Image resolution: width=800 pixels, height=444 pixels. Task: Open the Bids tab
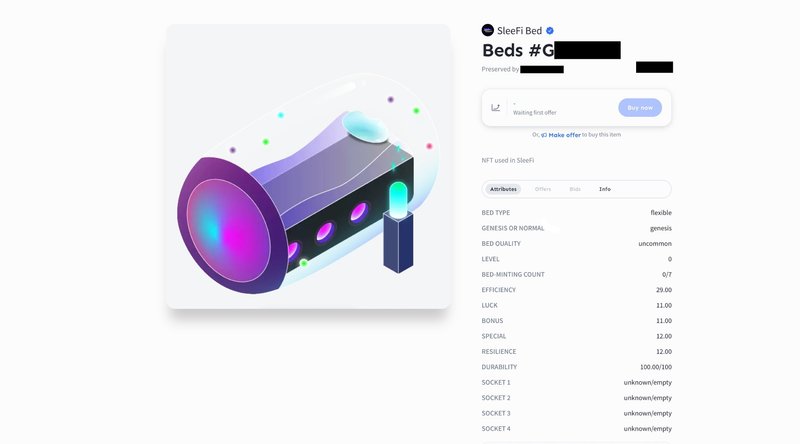pos(575,189)
